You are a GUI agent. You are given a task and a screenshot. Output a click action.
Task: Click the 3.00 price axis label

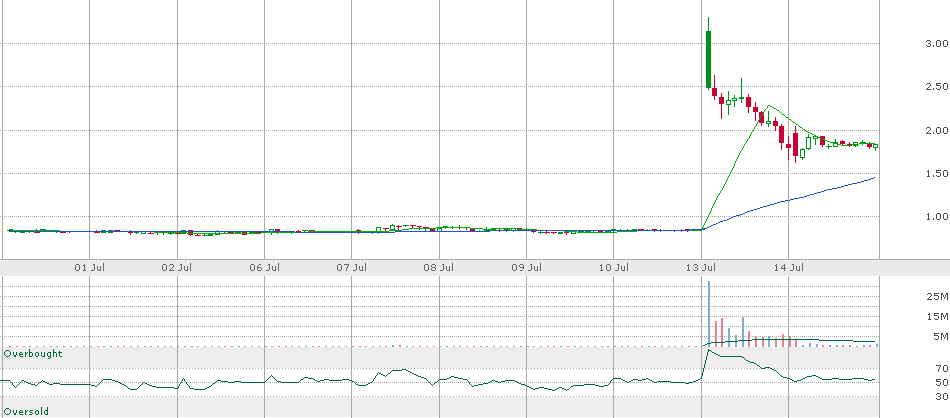click(937, 44)
